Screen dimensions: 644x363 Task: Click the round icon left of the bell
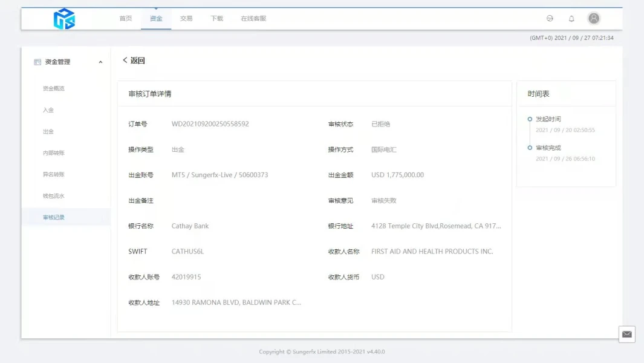(550, 19)
